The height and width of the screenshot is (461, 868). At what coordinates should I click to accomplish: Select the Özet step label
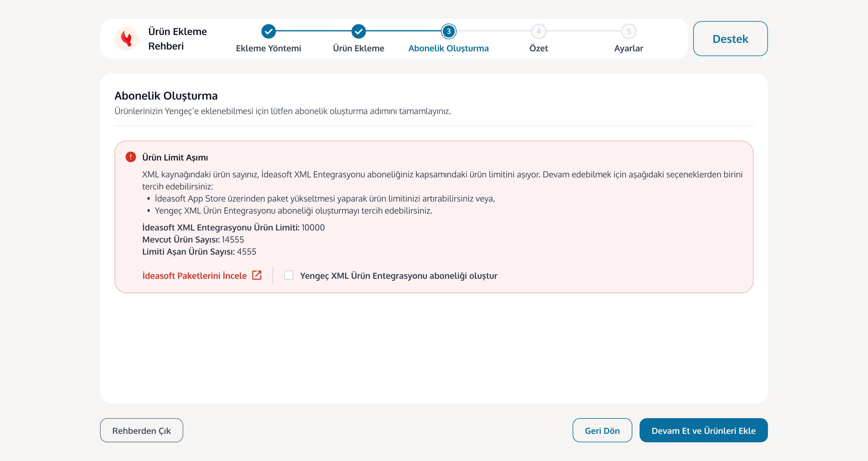[539, 48]
